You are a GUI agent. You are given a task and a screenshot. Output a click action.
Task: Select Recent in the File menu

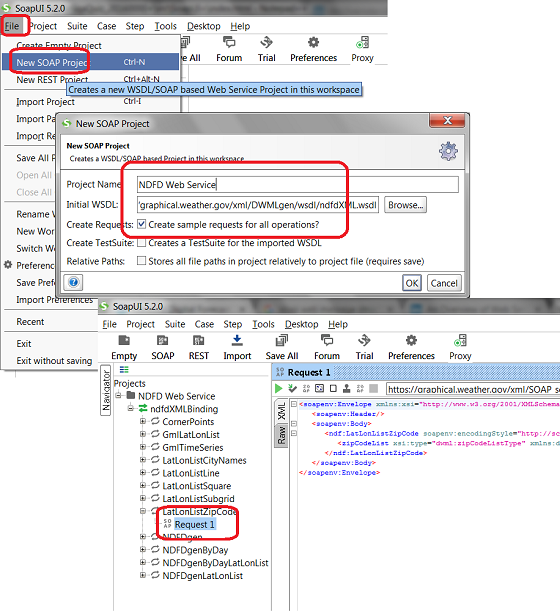pyautogui.click(x=30, y=322)
